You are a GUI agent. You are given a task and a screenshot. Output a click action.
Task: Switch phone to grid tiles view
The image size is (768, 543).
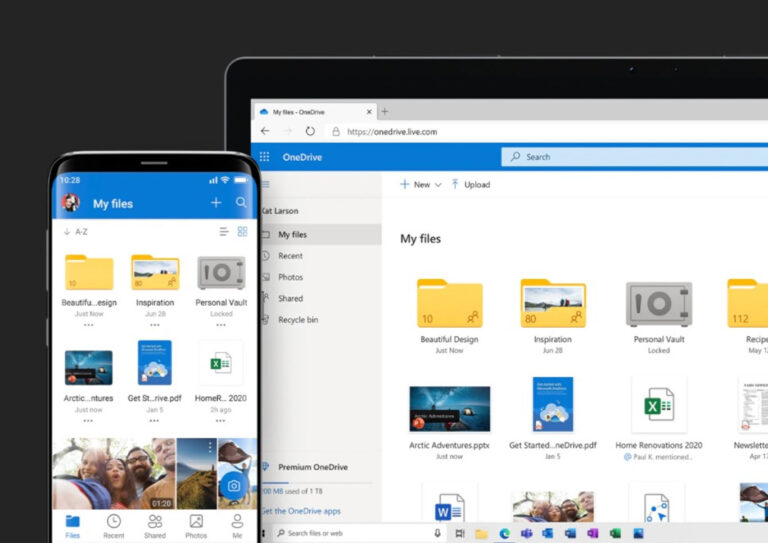click(242, 232)
